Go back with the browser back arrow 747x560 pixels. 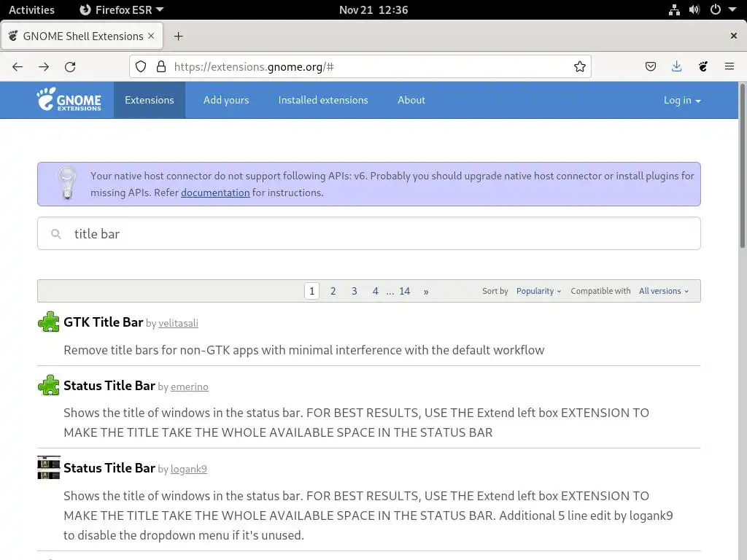(x=18, y=66)
